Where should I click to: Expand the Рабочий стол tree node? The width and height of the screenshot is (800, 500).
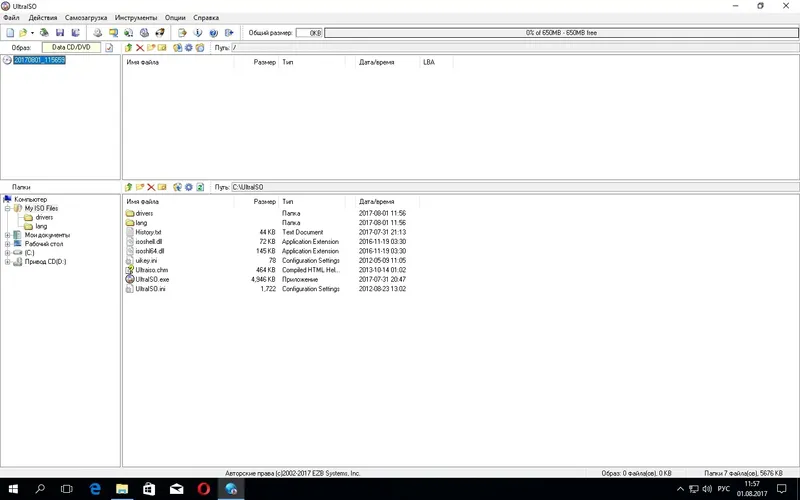8,244
